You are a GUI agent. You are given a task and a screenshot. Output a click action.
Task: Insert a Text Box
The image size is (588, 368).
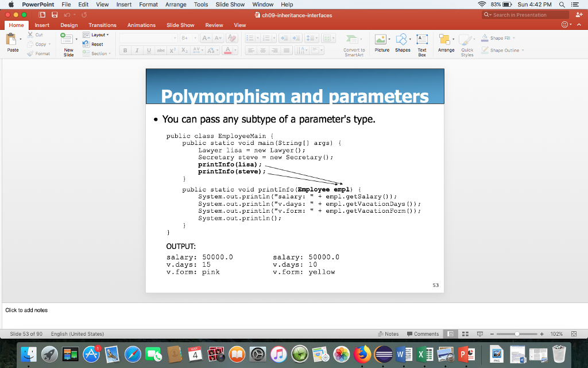tap(422, 44)
